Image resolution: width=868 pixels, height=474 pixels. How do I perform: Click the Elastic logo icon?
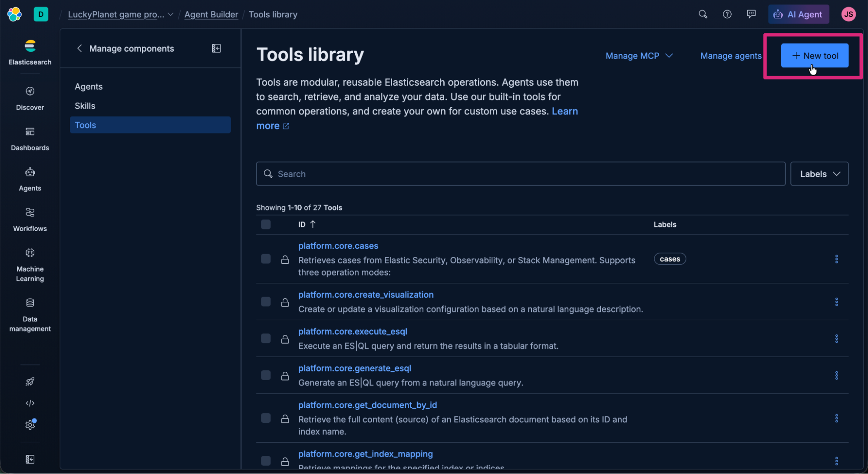(14, 14)
